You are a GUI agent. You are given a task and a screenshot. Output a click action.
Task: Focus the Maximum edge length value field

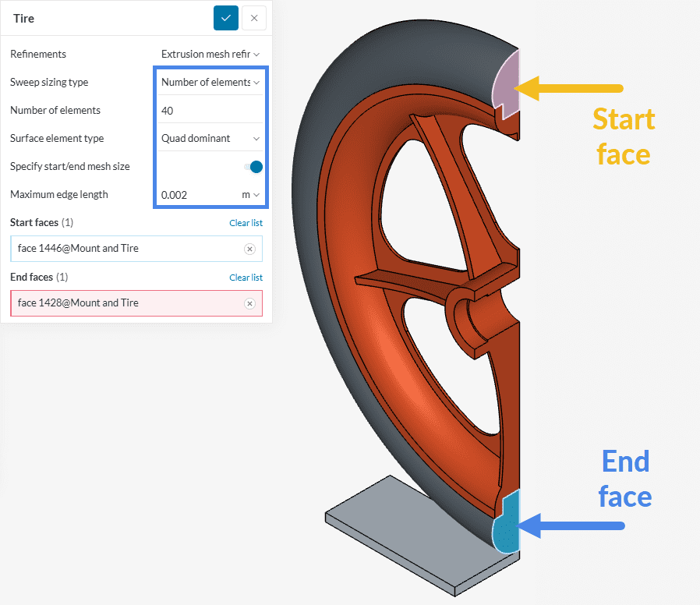pyautogui.click(x=195, y=195)
